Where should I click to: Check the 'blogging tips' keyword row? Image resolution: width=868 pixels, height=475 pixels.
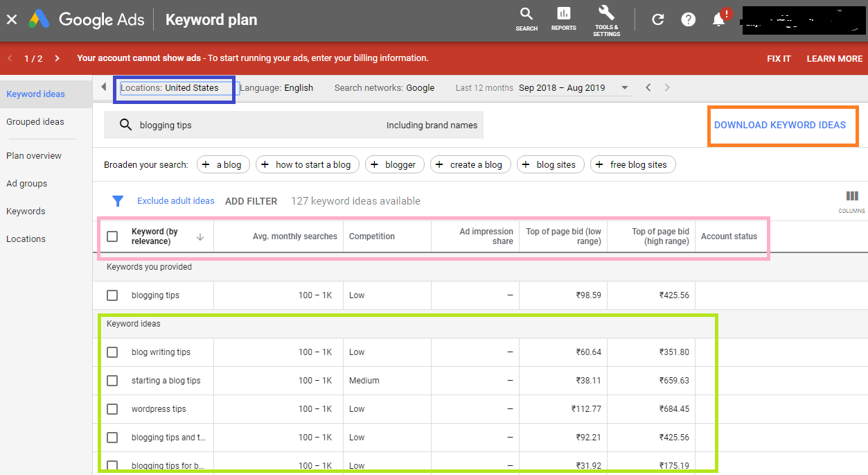(x=112, y=295)
